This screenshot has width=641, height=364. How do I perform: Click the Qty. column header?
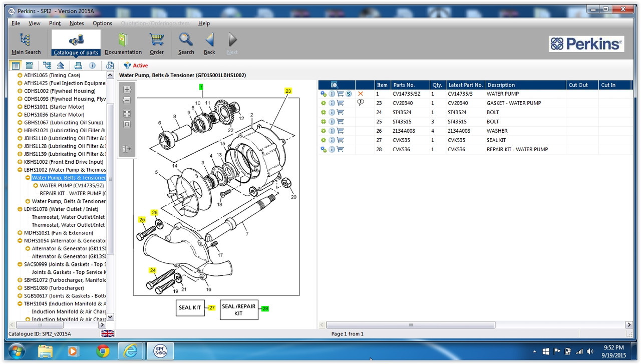click(x=437, y=85)
